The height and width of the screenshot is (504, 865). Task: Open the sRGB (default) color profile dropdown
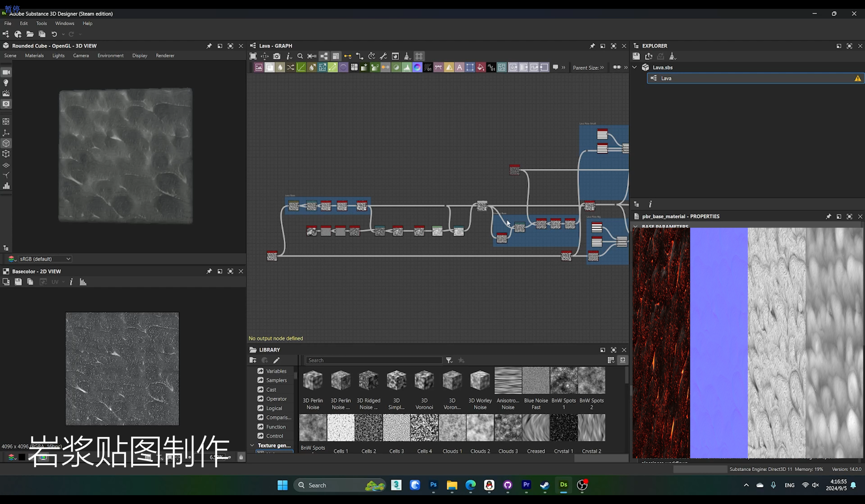click(45, 259)
